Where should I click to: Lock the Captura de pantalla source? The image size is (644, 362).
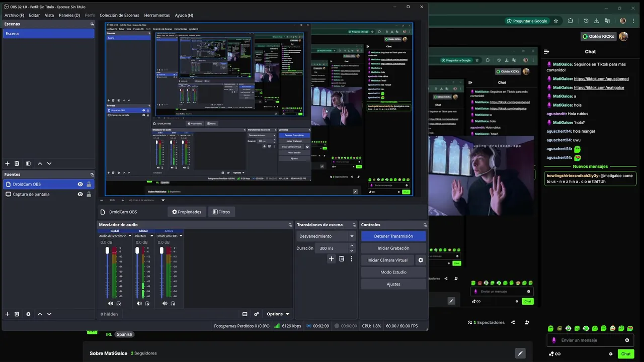click(x=89, y=194)
